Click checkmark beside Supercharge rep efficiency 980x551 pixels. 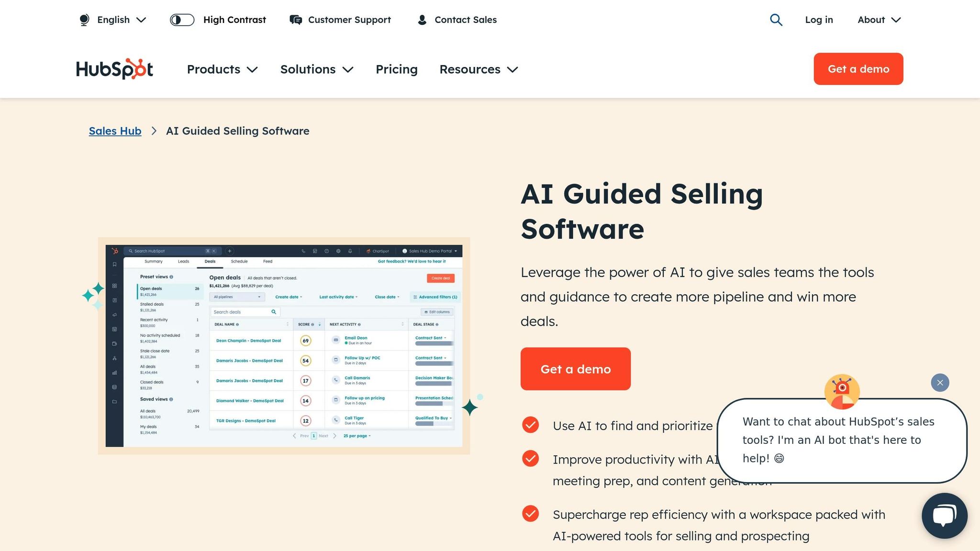coord(530,513)
